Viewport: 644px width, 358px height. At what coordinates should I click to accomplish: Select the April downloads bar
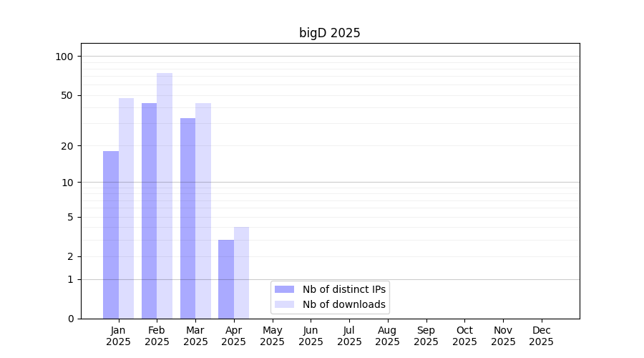coord(241,273)
